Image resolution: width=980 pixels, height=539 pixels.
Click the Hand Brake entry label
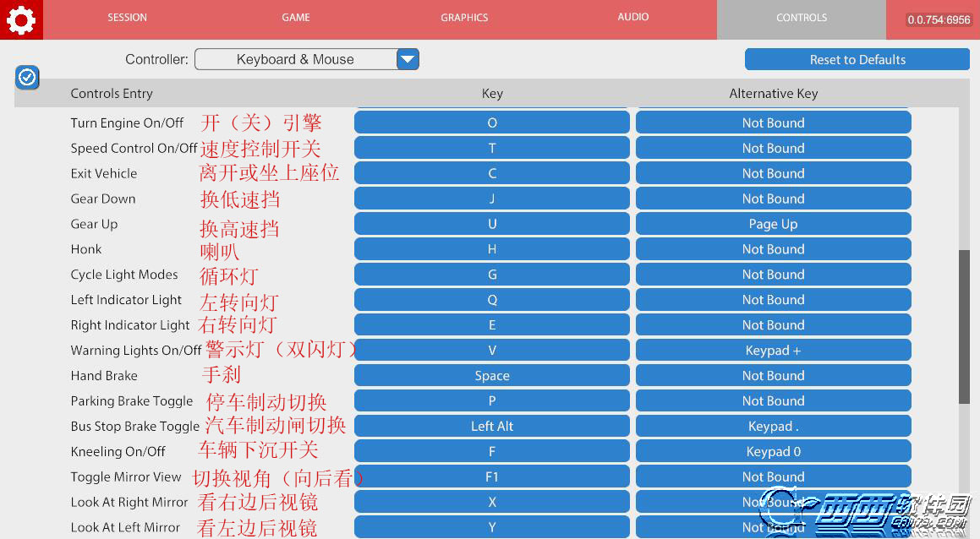click(x=104, y=376)
